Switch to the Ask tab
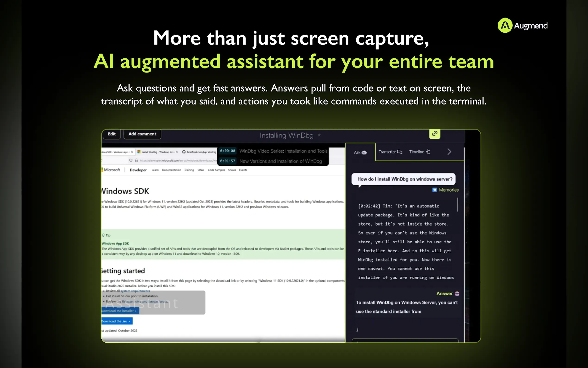The width and height of the screenshot is (588, 368). coord(360,152)
